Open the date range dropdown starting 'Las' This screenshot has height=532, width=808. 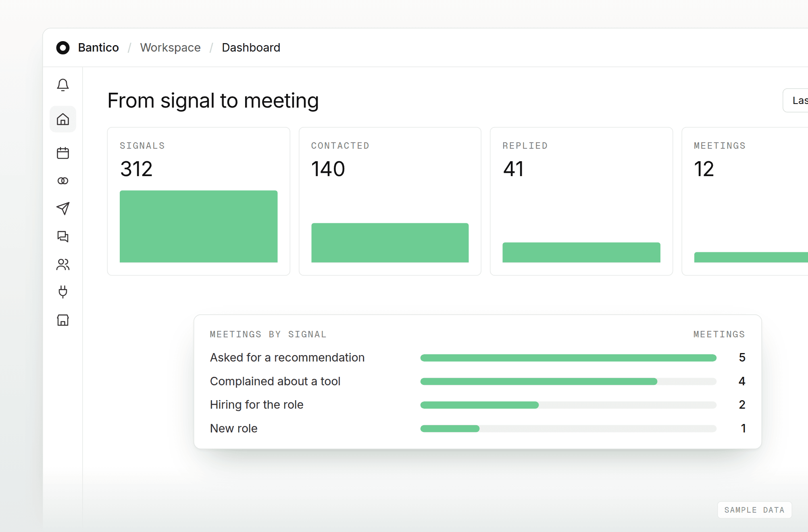pyautogui.click(x=796, y=100)
